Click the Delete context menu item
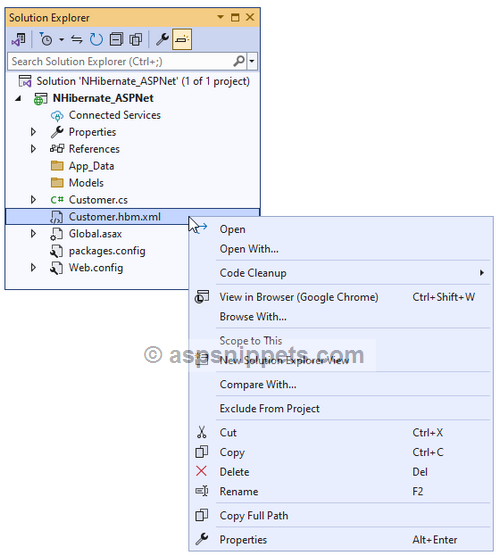 (234, 472)
